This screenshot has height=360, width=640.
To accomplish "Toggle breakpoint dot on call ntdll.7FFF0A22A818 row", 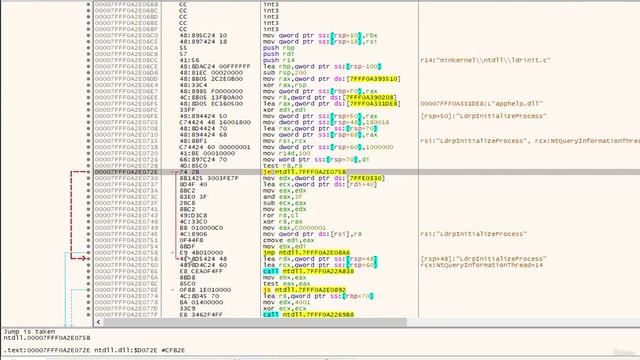I will [88, 271].
